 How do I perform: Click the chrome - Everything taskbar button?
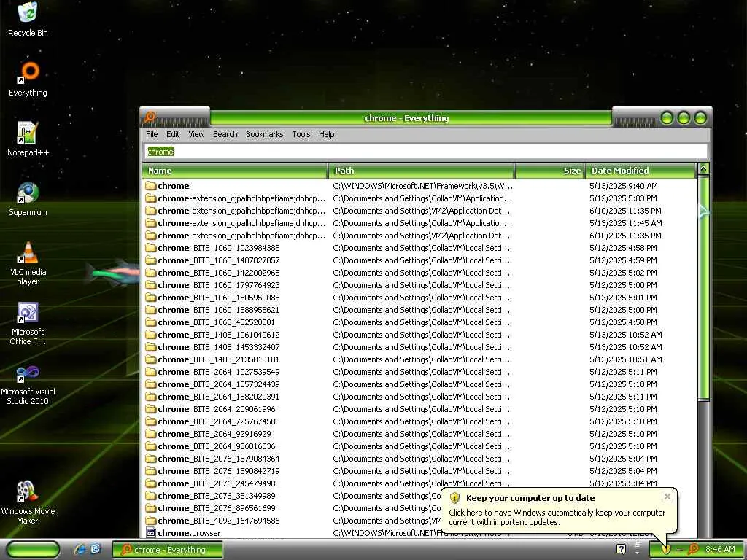point(168,550)
